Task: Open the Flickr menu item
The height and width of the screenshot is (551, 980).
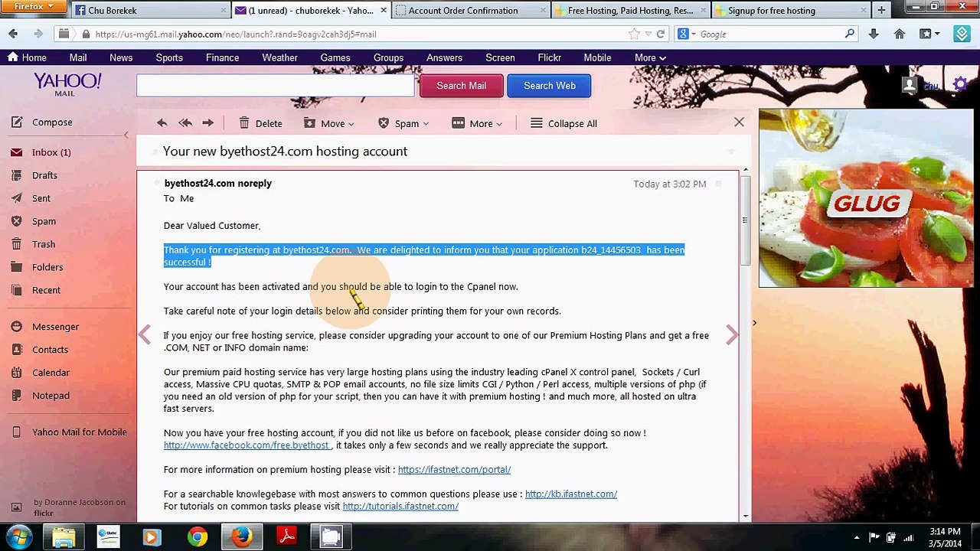Action: pos(549,57)
